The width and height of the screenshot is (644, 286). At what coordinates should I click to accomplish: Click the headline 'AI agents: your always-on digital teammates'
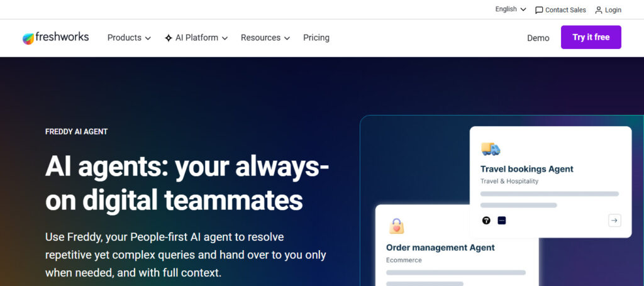(x=187, y=184)
